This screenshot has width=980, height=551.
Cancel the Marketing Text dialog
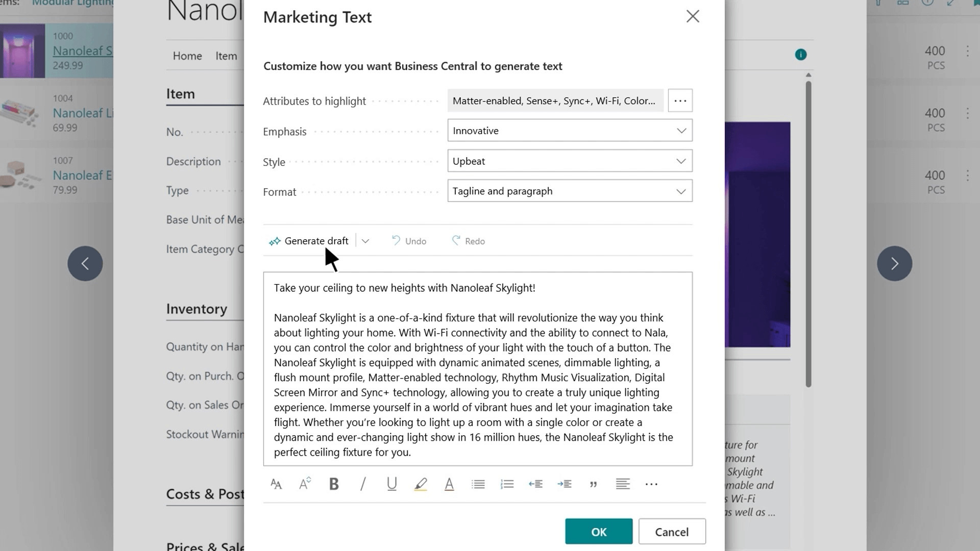(x=672, y=532)
